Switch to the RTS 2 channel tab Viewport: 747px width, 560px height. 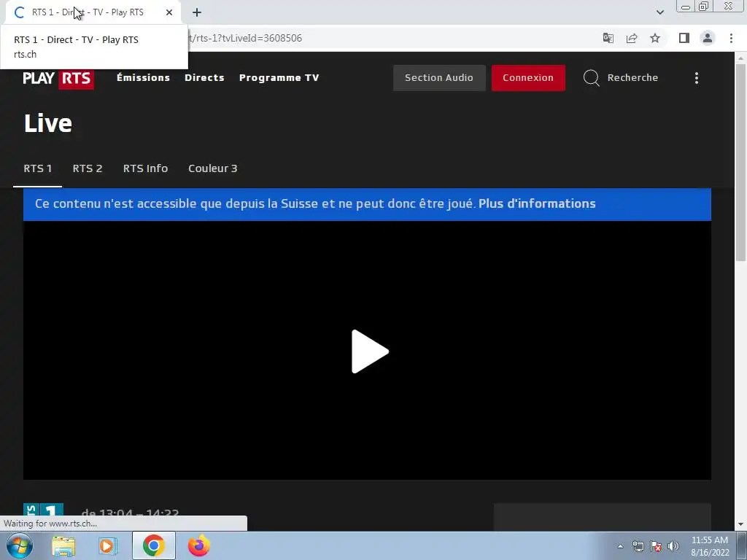pyautogui.click(x=88, y=168)
